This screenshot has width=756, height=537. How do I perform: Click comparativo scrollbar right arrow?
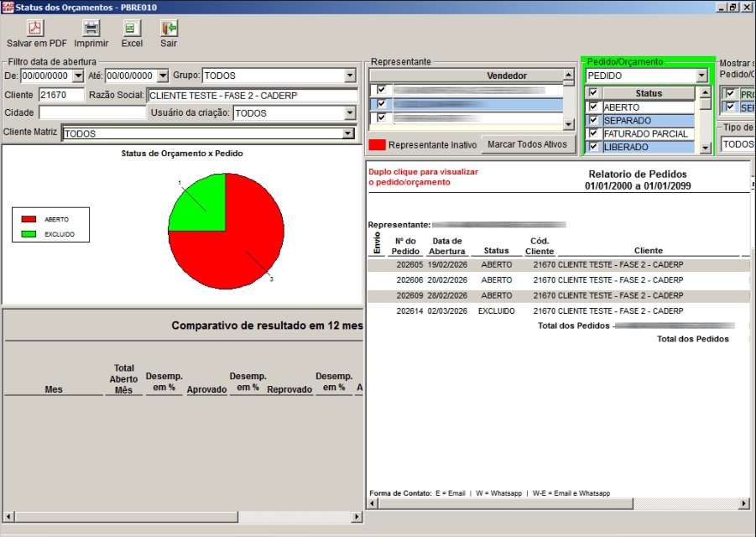[x=357, y=517]
